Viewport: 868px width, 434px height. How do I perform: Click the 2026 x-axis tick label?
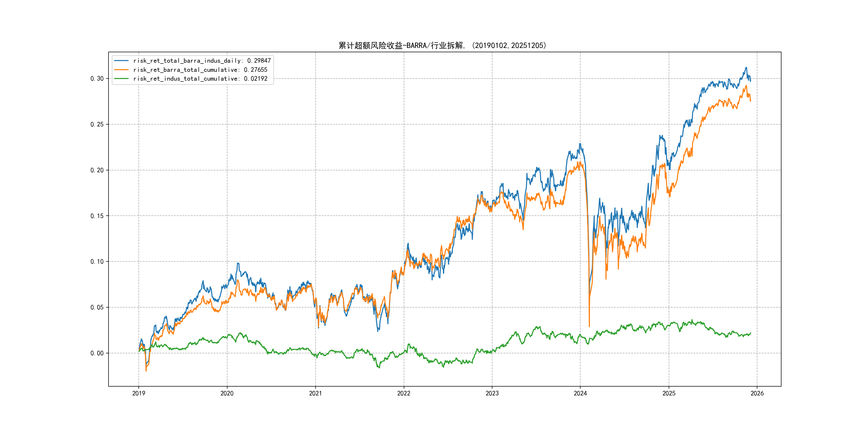pos(757,393)
